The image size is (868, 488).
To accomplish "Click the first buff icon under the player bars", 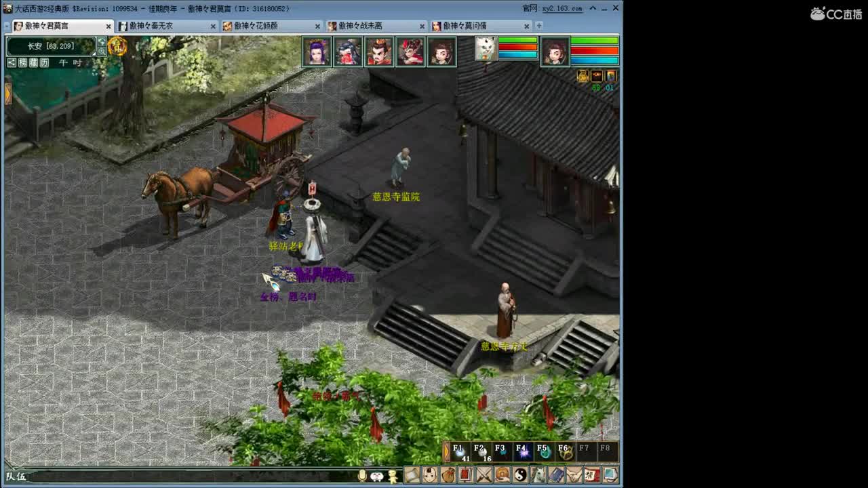I will [x=583, y=76].
